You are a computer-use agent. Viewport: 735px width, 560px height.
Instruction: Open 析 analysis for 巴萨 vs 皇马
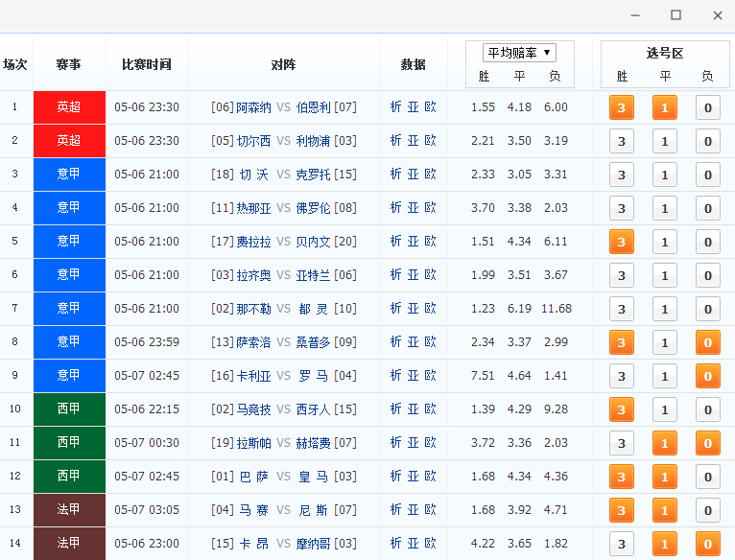pos(396,477)
